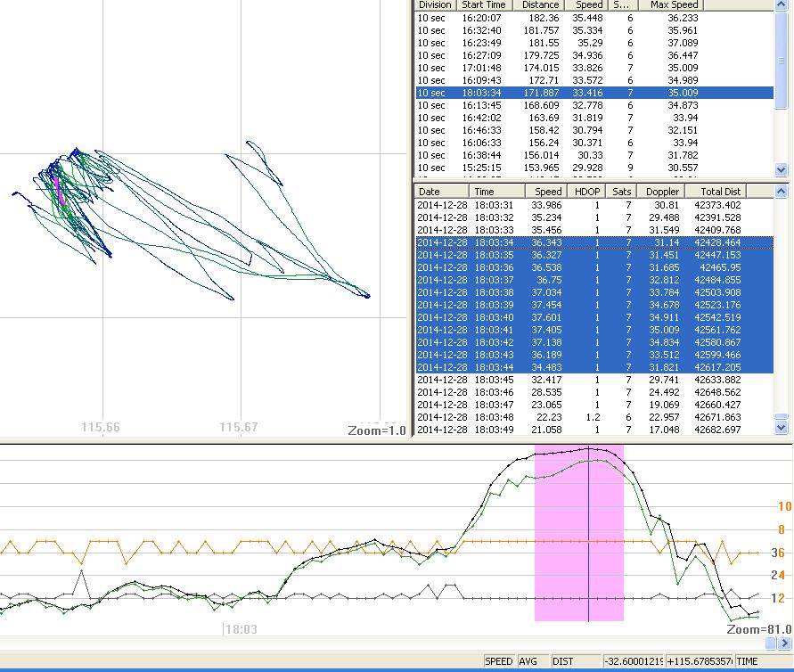794x672 pixels.
Task: Click the Start Time column header
Action: pyautogui.click(x=484, y=4)
